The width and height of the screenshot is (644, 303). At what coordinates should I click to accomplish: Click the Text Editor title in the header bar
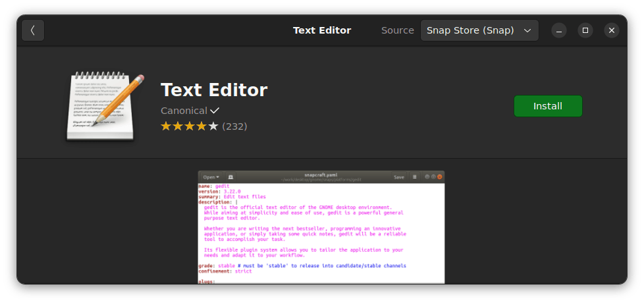pos(322,30)
